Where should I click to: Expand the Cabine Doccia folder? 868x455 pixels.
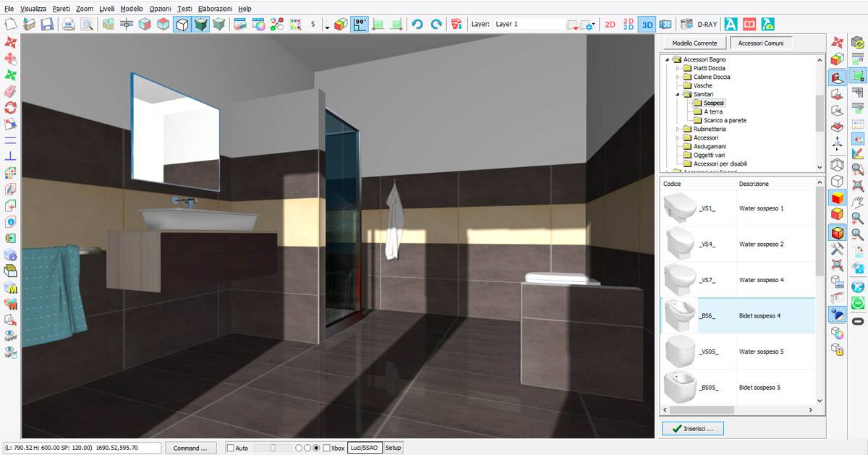(x=678, y=77)
